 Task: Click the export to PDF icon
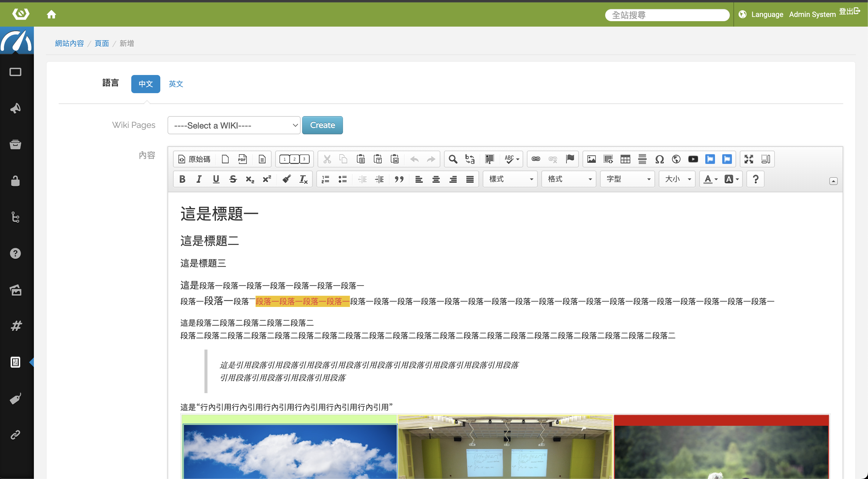click(242, 159)
